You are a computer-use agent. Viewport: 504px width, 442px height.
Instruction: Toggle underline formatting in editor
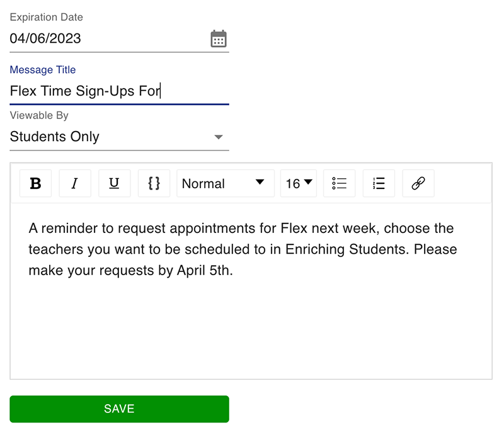coord(115,183)
